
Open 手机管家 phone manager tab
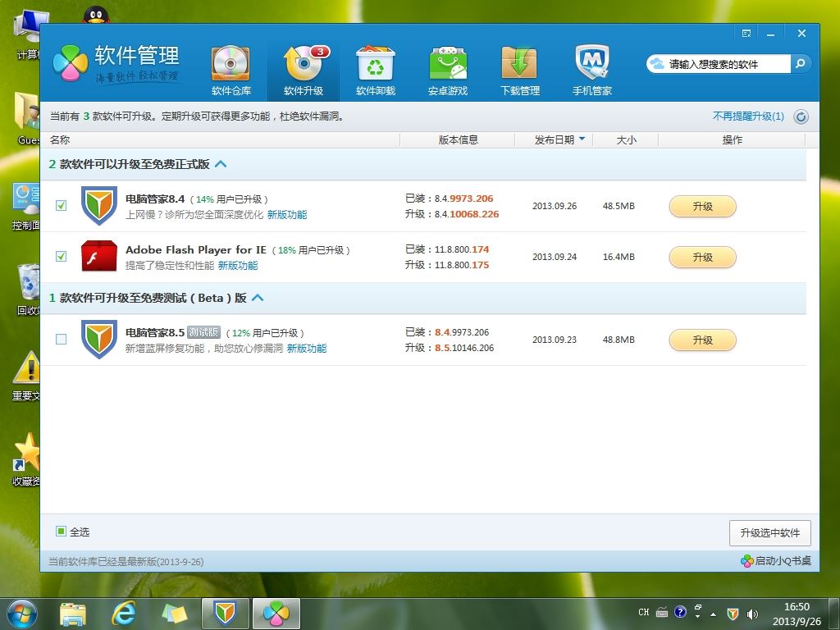(592, 72)
